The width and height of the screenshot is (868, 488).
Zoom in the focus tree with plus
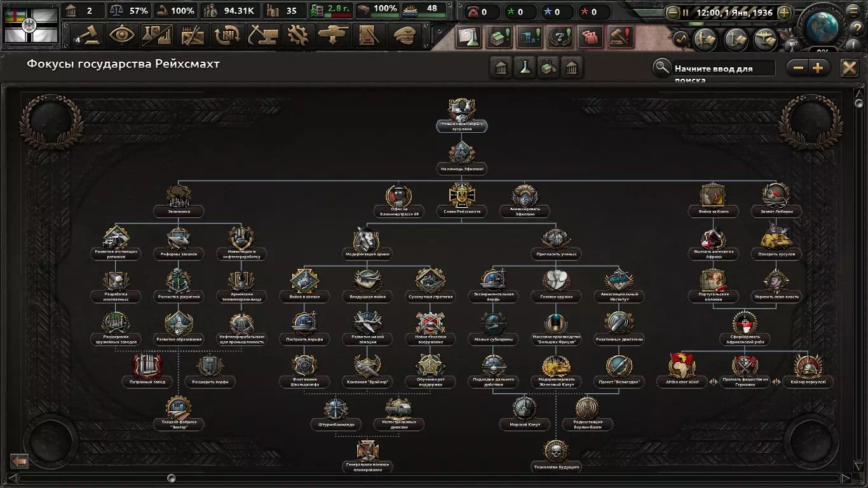818,68
